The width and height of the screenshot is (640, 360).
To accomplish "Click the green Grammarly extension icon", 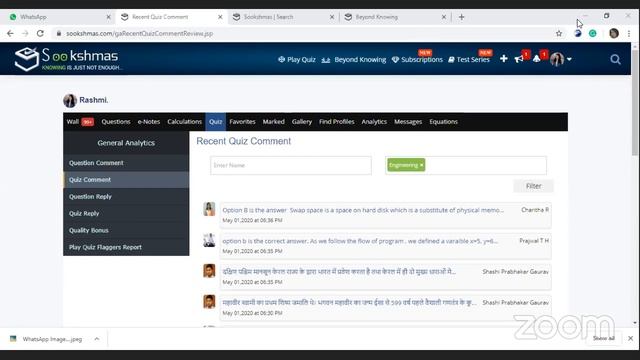I will tap(593, 33).
